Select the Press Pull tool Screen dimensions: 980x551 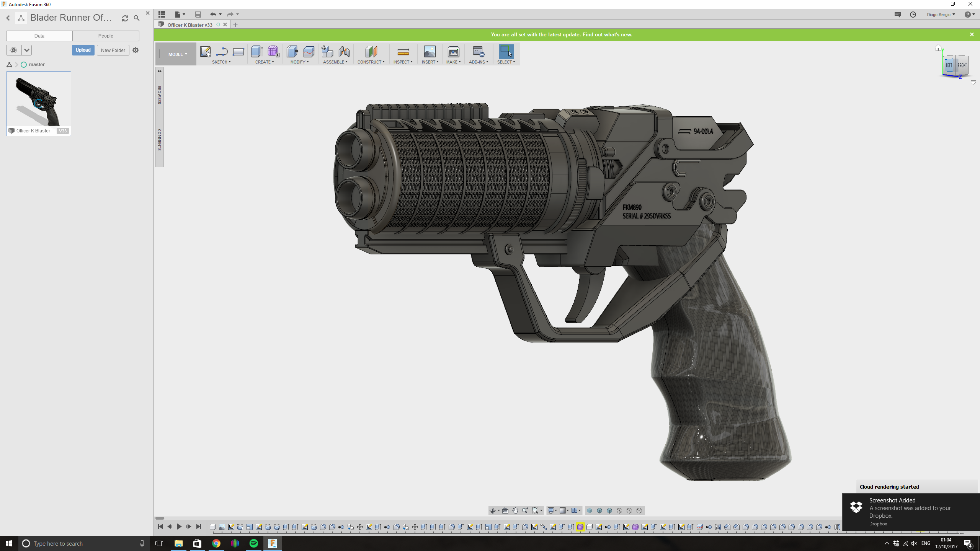(x=292, y=51)
